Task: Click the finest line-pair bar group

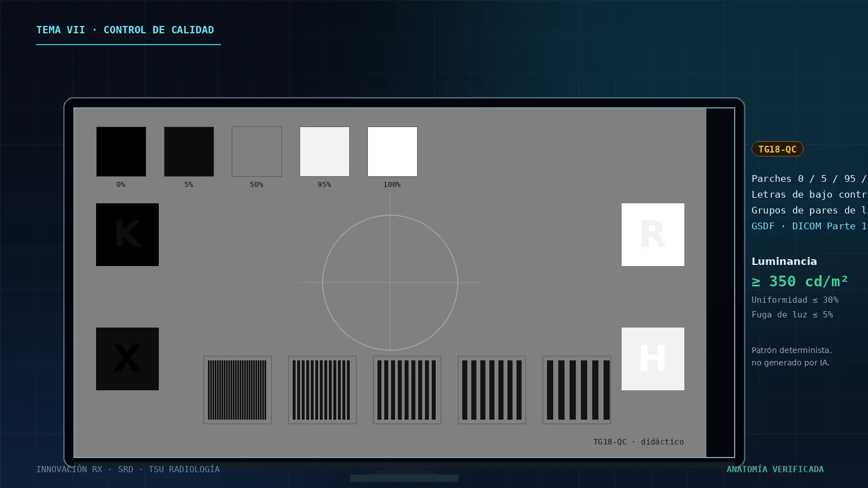Action: click(x=237, y=390)
